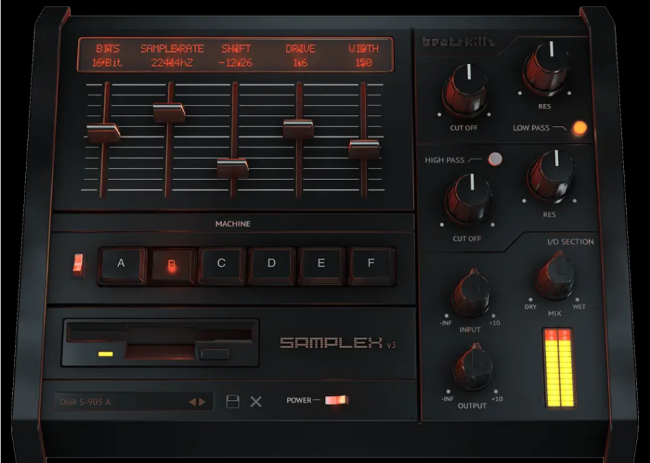Go to previous preset with left arrow
Screen dimensions: 650x463
192,402
